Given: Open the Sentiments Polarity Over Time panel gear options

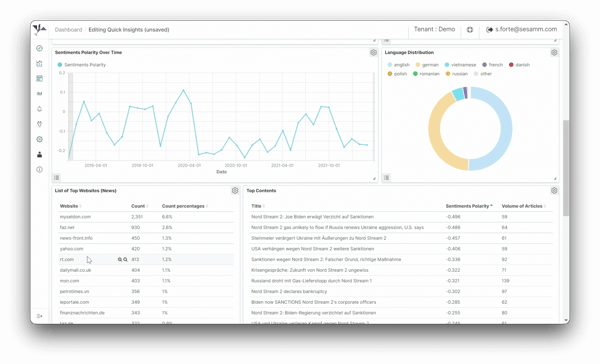Looking at the screenshot, I should [x=373, y=52].
